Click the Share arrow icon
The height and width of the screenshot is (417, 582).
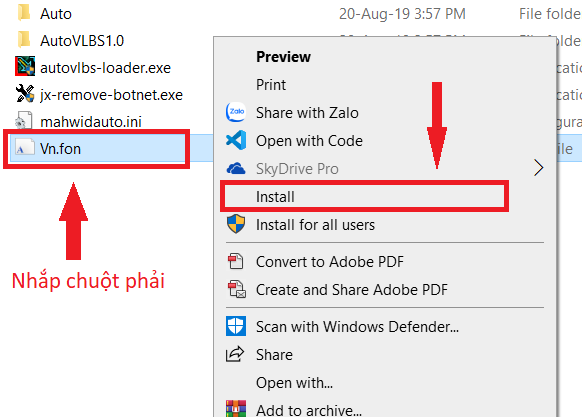click(235, 354)
